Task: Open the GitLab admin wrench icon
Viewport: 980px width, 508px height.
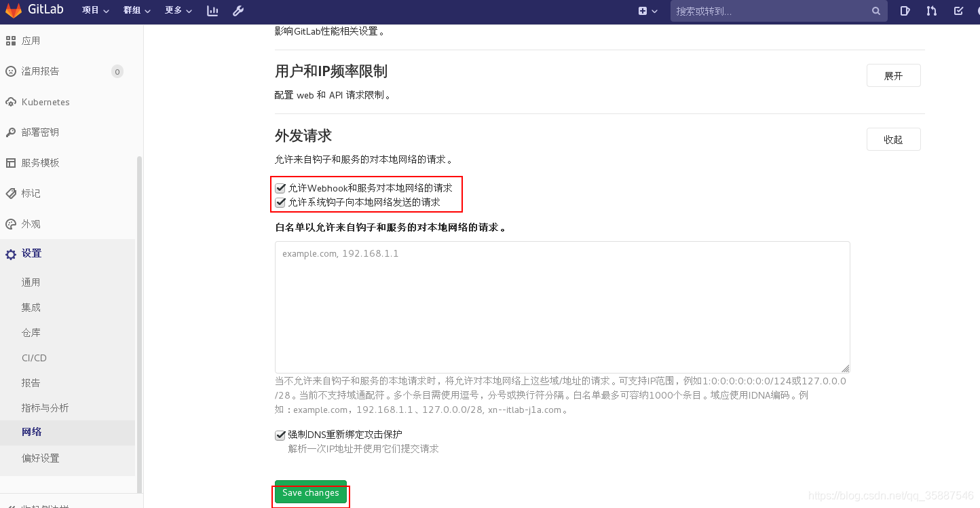Action: pos(238,11)
